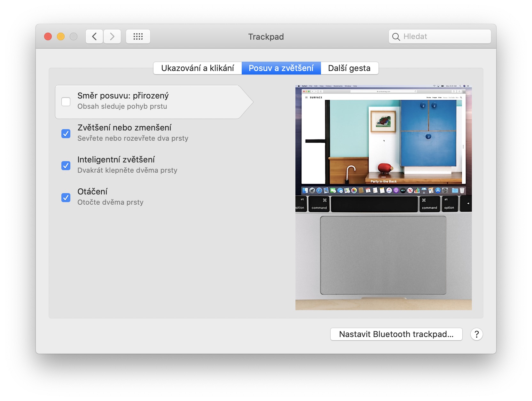Go back with the left chevron button
The image size is (532, 401).
tap(94, 36)
